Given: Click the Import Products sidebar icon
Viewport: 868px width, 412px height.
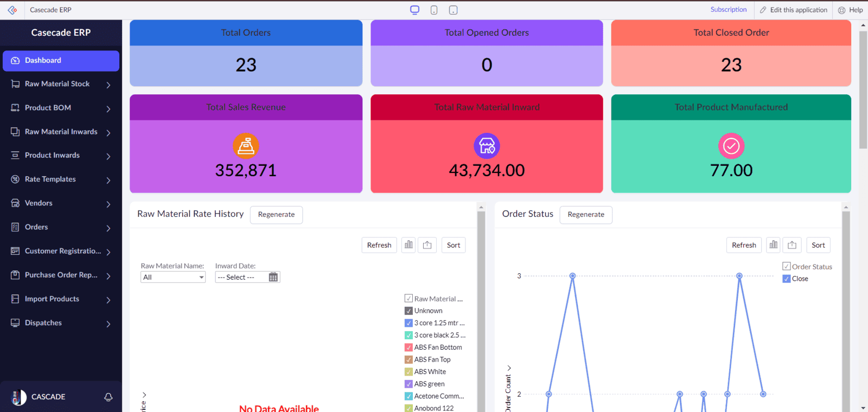Looking at the screenshot, I should 15,299.
